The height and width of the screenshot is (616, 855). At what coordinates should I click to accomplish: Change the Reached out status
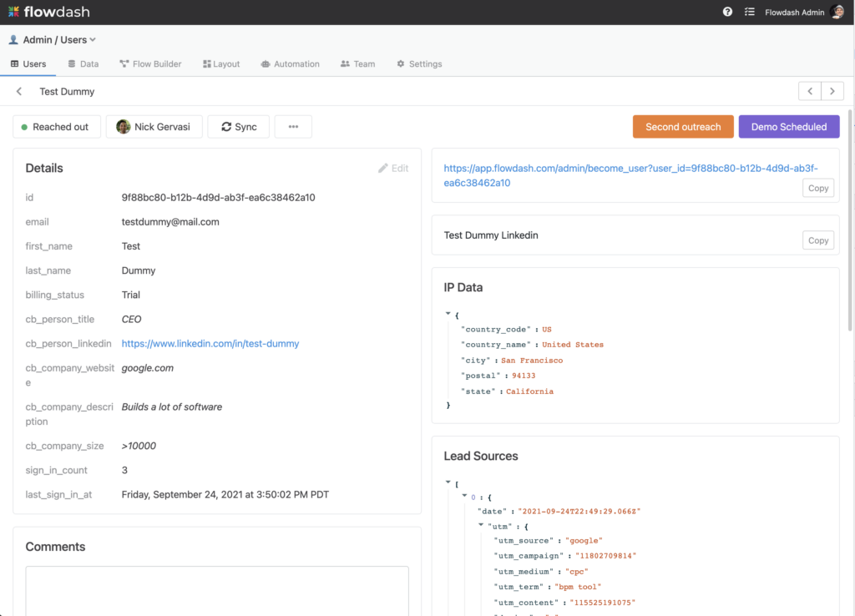point(56,127)
